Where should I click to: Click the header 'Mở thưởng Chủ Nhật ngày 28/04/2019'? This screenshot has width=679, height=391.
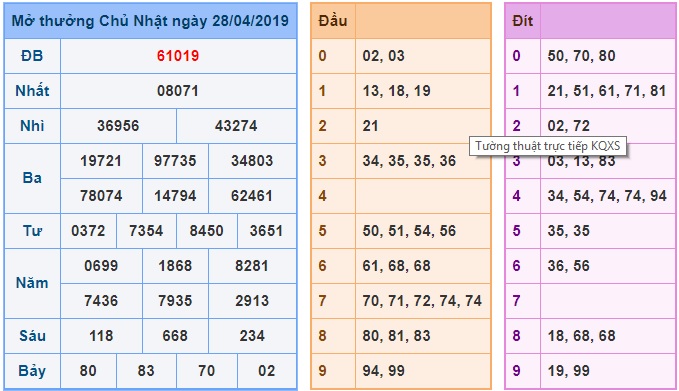click(x=150, y=21)
